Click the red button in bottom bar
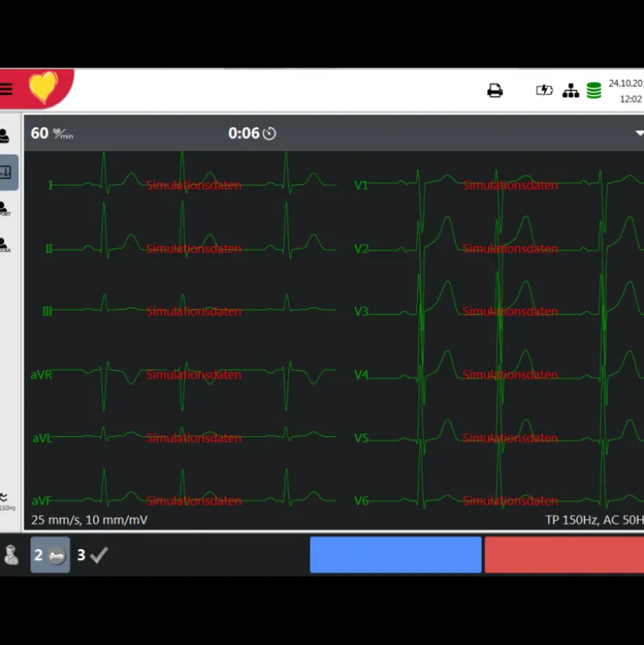This screenshot has width=644, height=645. [564, 554]
